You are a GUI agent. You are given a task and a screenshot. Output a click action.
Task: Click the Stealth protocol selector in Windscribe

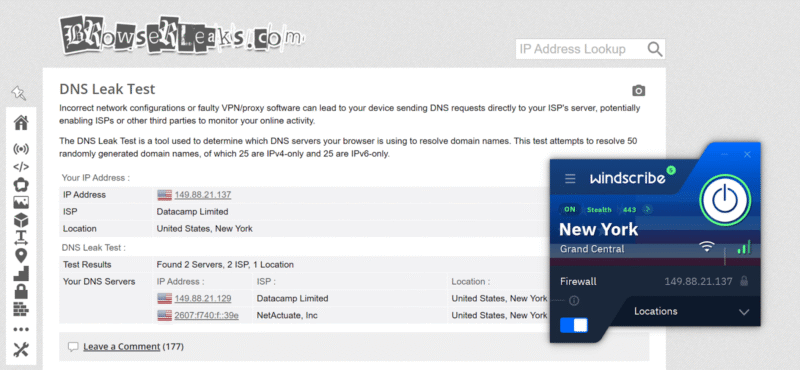click(x=599, y=209)
